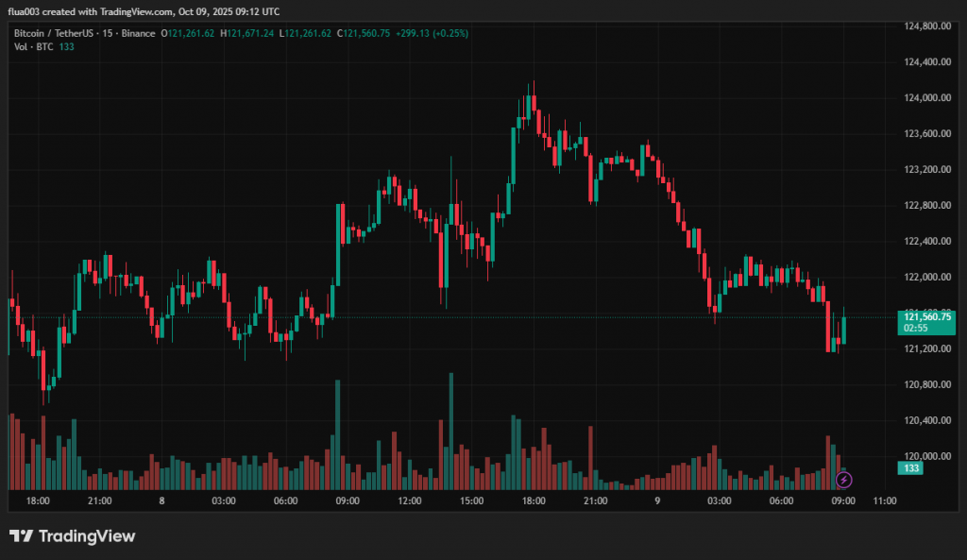Select the Vol · BTC indicator legend
The image size is (967, 560).
(34, 47)
